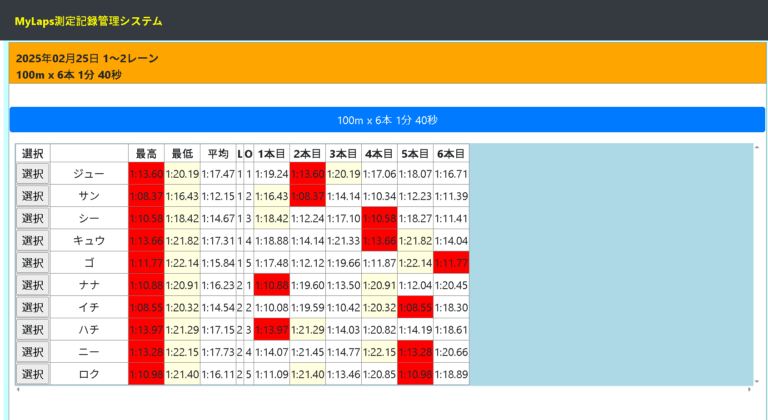Viewport: 768px width, 420px height.
Task: Select runner ゴ via the 選択 button
Action: coord(33,262)
